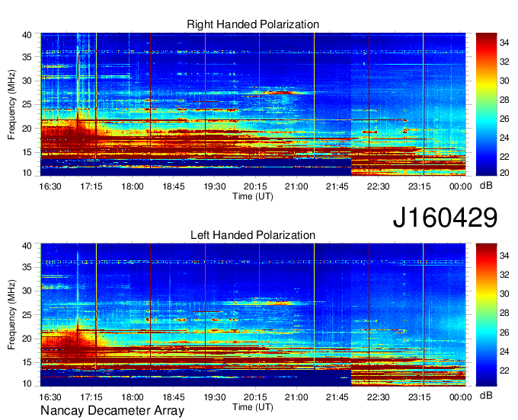Click the 22:30 time tick under Right Handed plot
The image size is (518, 420).
click(x=379, y=186)
